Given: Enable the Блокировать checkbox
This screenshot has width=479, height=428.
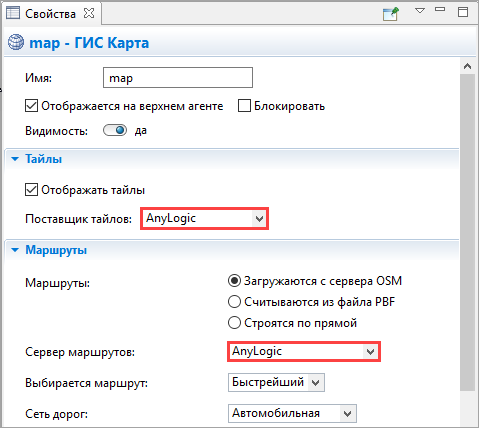Looking at the screenshot, I should (244, 106).
